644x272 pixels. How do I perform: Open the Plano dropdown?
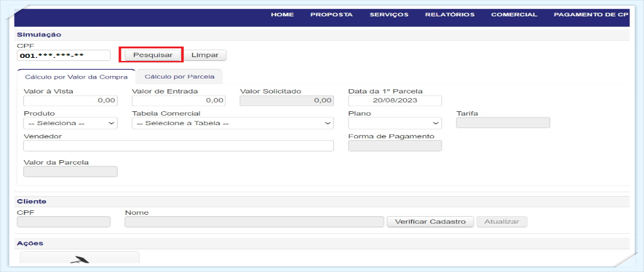(395, 123)
